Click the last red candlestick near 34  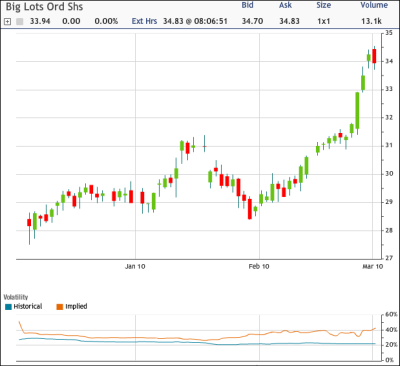coord(374,56)
